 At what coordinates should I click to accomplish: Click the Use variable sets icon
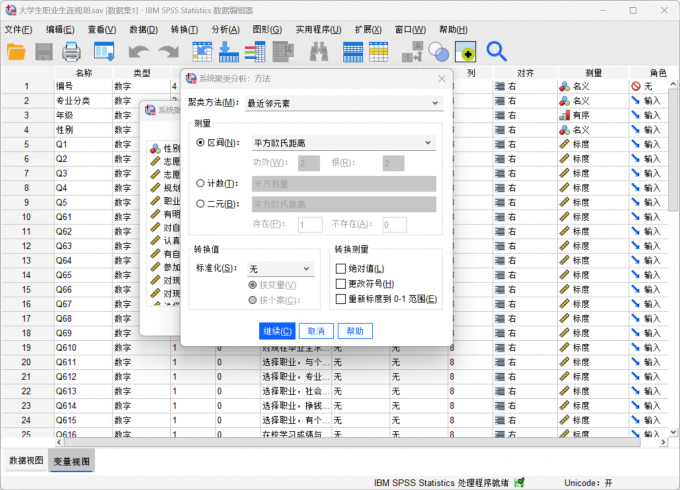click(438, 52)
